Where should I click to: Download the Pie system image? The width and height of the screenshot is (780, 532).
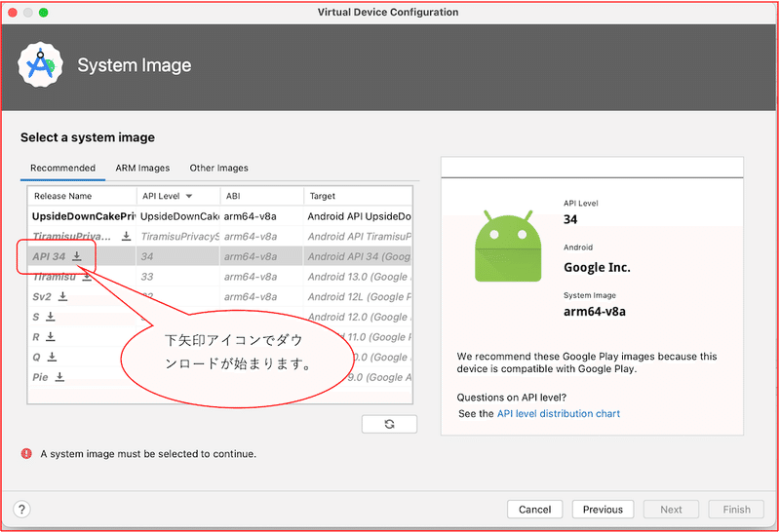(59, 376)
